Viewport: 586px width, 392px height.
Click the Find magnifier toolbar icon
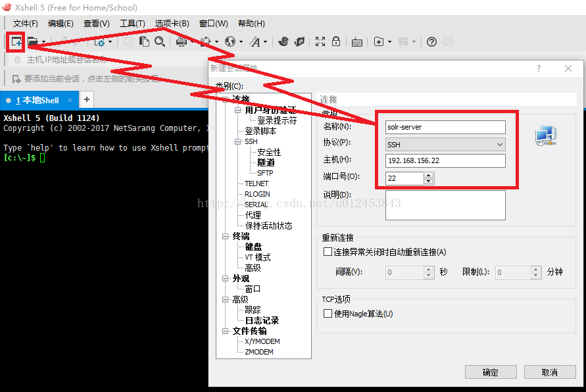[x=160, y=41]
